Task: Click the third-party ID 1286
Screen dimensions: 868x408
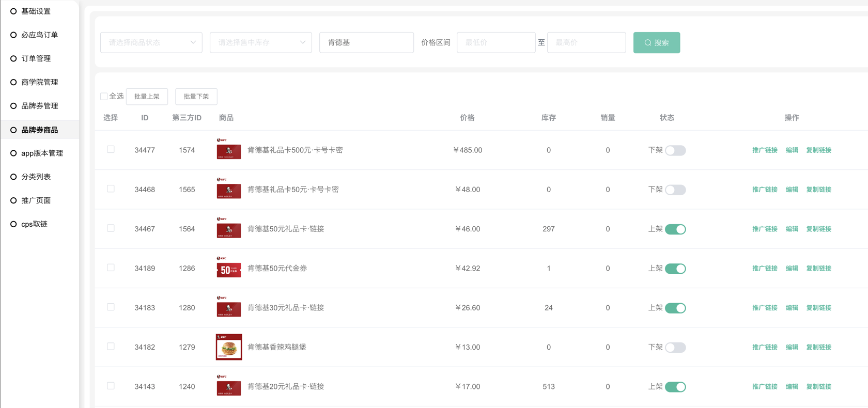Action: pos(187,269)
